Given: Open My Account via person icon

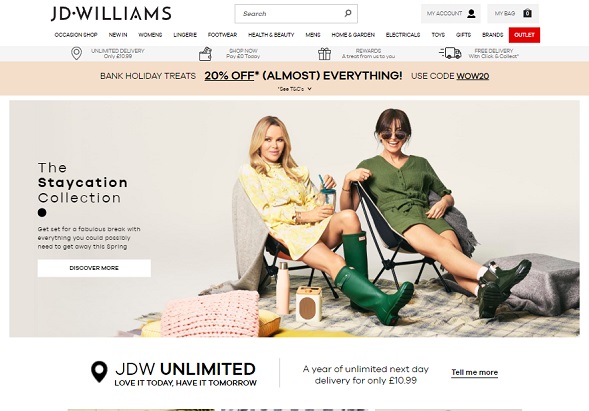Looking at the screenshot, I should 471,14.
